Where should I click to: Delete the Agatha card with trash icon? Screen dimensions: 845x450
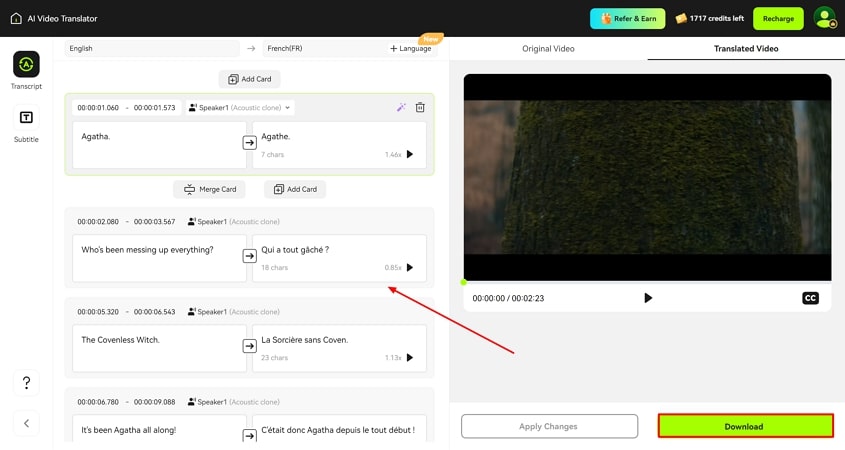tap(420, 107)
